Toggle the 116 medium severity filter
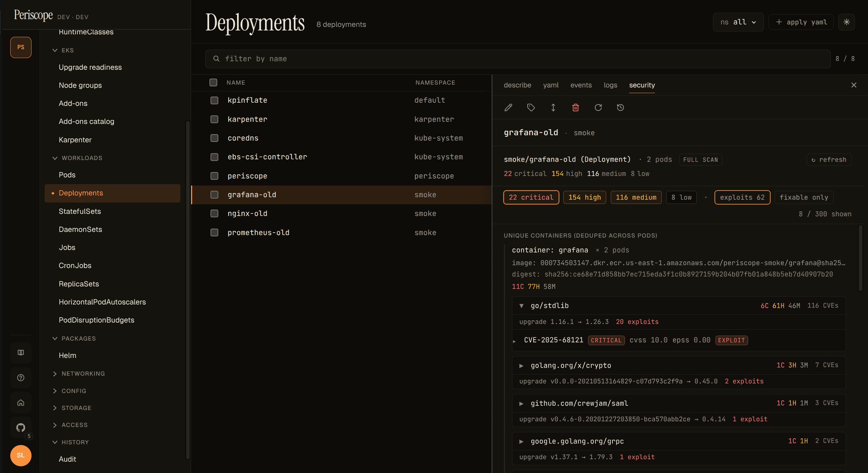This screenshot has height=473, width=868. (x=636, y=197)
